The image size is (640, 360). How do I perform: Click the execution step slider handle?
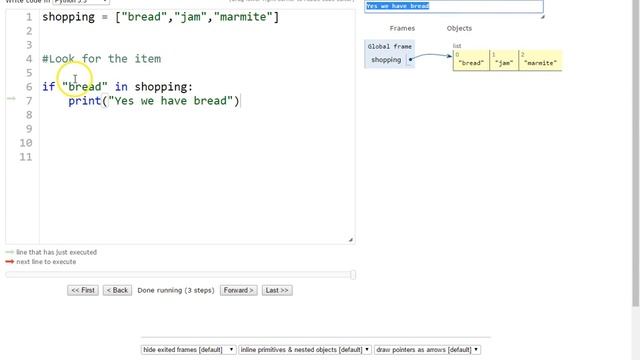(x=353, y=275)
